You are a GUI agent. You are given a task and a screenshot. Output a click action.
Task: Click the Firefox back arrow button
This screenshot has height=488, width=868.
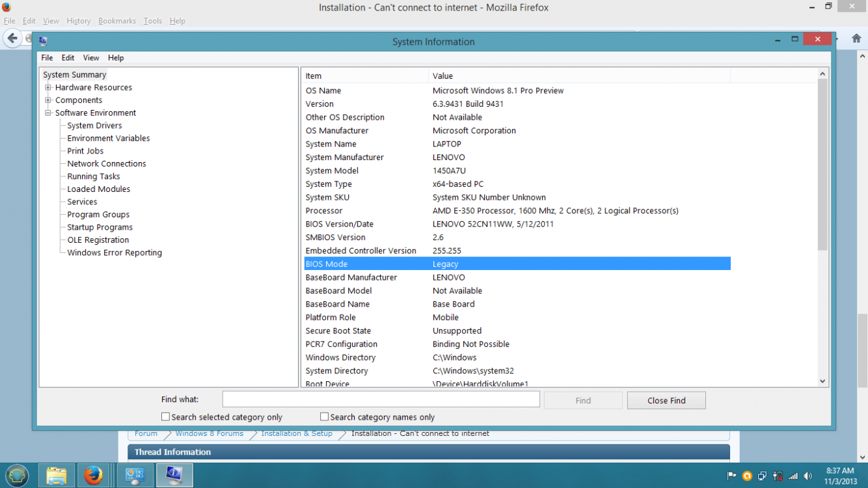click(x=12, y=38)
